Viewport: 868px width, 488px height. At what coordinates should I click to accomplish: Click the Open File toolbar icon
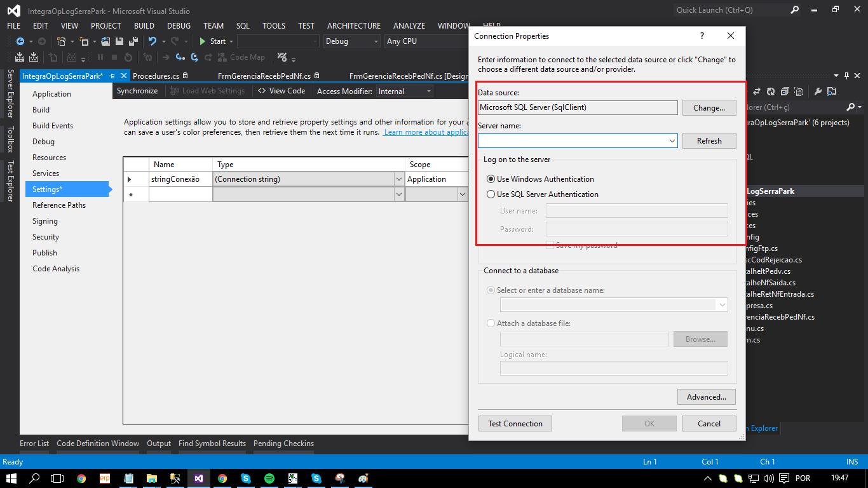pyautogui.click(x=105, y=41)
